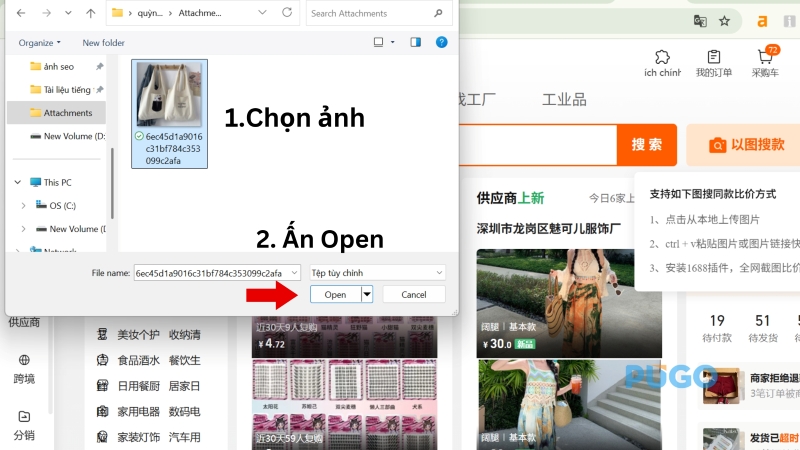Image resolution: width=800 pixels, height=450 pixels.
Task: Open the 近30天59人复购 product image
Action: coord(344,405)
